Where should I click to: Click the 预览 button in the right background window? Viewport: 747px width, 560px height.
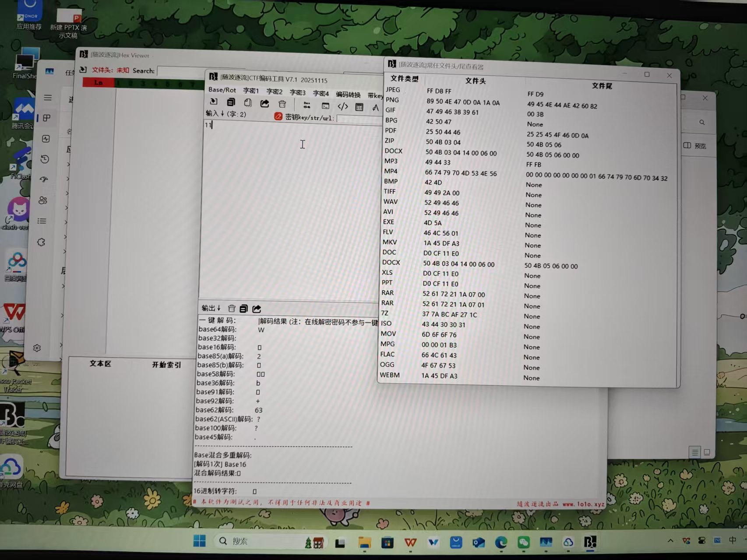tap(695, 146)
